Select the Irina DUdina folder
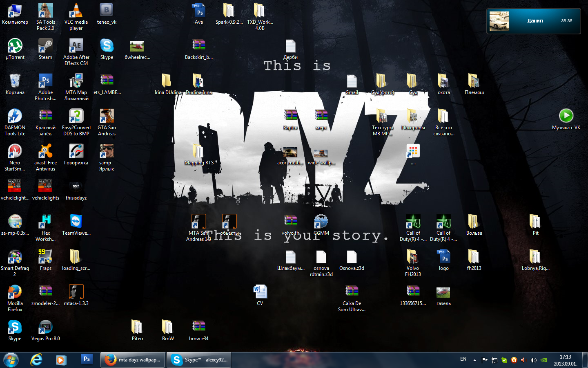The height and width of the screenshot is (368, 588). [168, 85]
